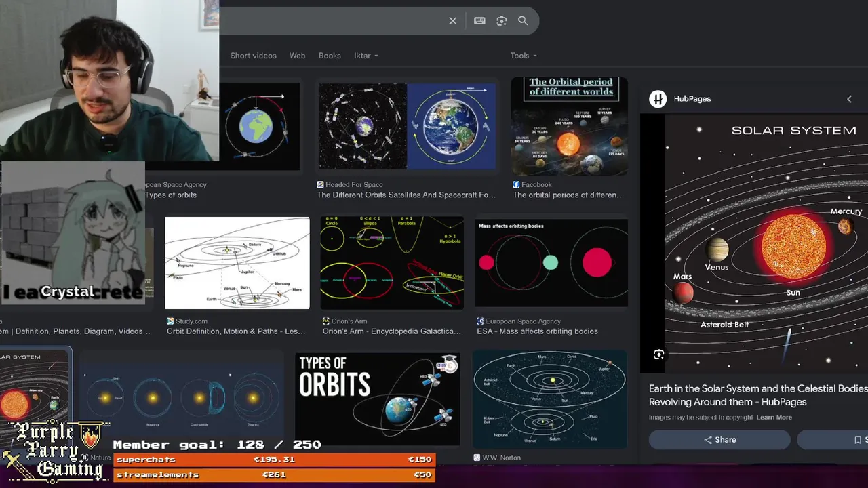Image resolution: width=868 pixels, height=488 pixels.
Task: Click the Study.com source favicon
Action: tap(170, 321)
